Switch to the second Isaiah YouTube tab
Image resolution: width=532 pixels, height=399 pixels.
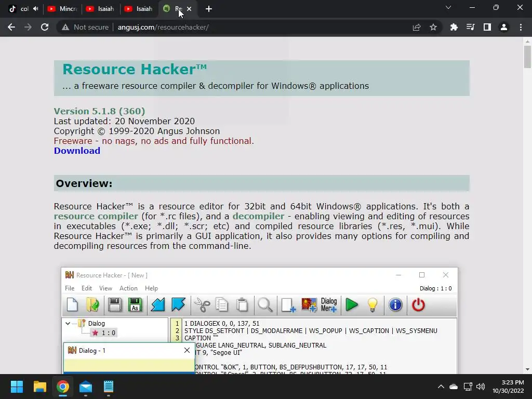coord(139,9)
